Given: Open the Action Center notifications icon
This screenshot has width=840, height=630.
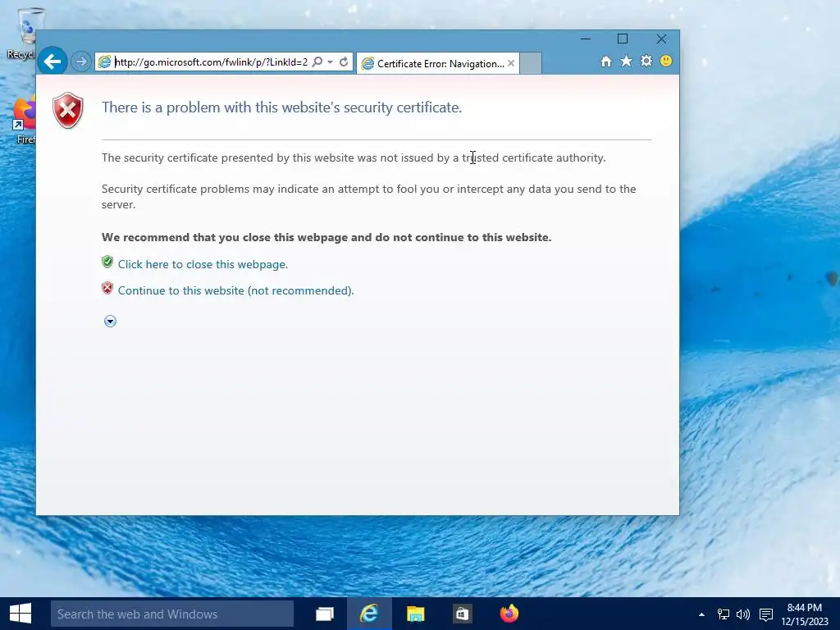Looking at the screenshot, I should click(766, 614).
